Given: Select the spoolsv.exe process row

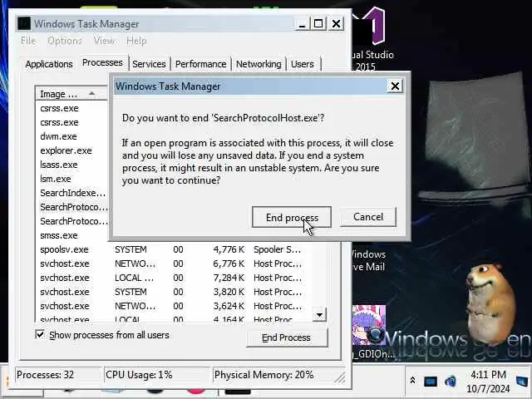Looking at the screenshot, I should pos(173,249).
